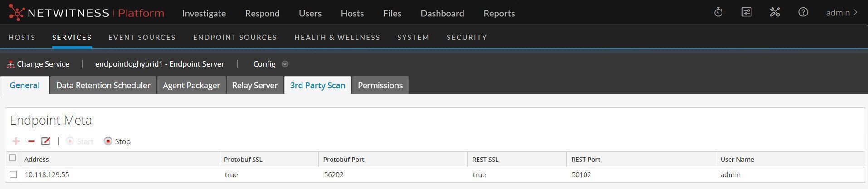Open the stopwatch jobs icon
868x189 pixels.
tap(718, 13)
